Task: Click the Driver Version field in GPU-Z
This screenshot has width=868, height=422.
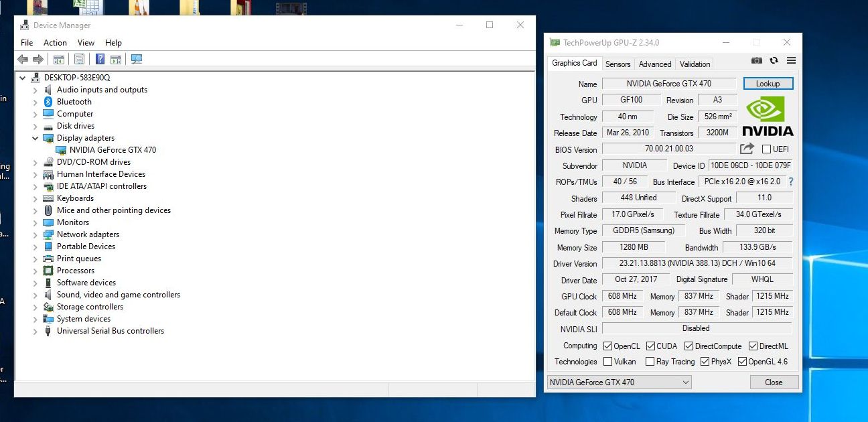Action: tap(697, 264)
